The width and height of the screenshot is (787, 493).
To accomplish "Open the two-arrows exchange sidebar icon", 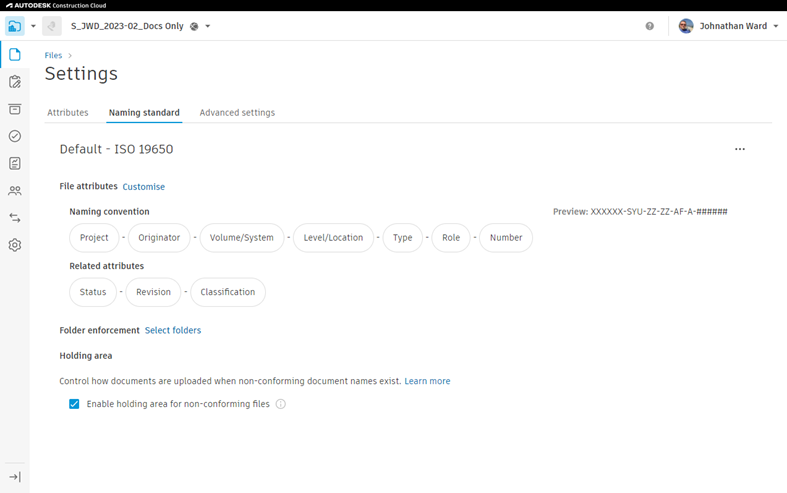I will (x=15, y=218).
